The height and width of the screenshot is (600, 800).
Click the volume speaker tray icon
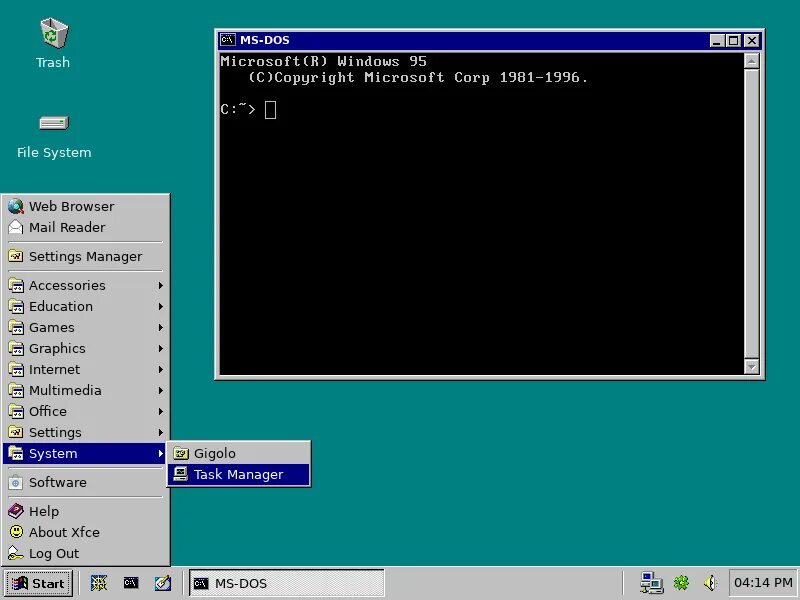click(710, 583)
